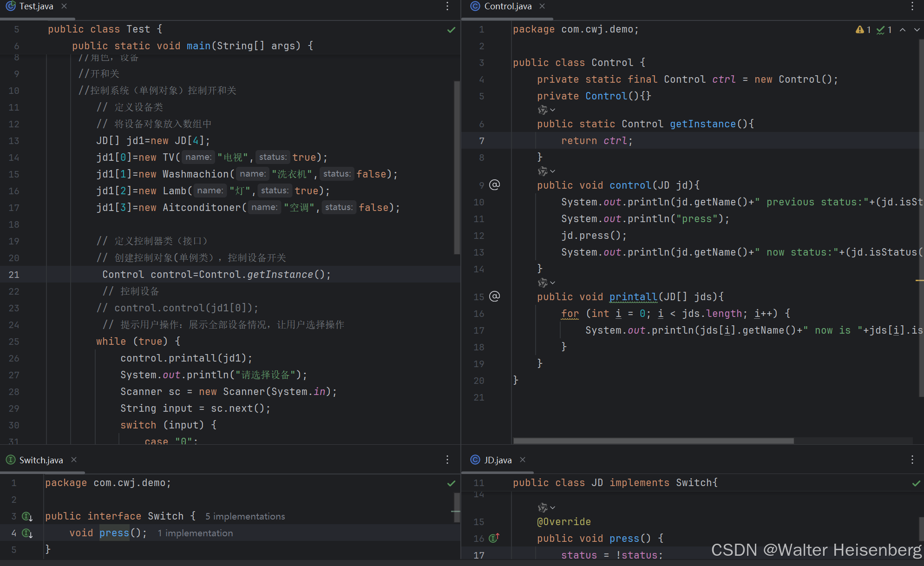The width and height of the screenshot is (924, 566).
Task: Click the @ annotation gutter icon beside the control method
Action: pyautogui.click(x=495, y=184)
